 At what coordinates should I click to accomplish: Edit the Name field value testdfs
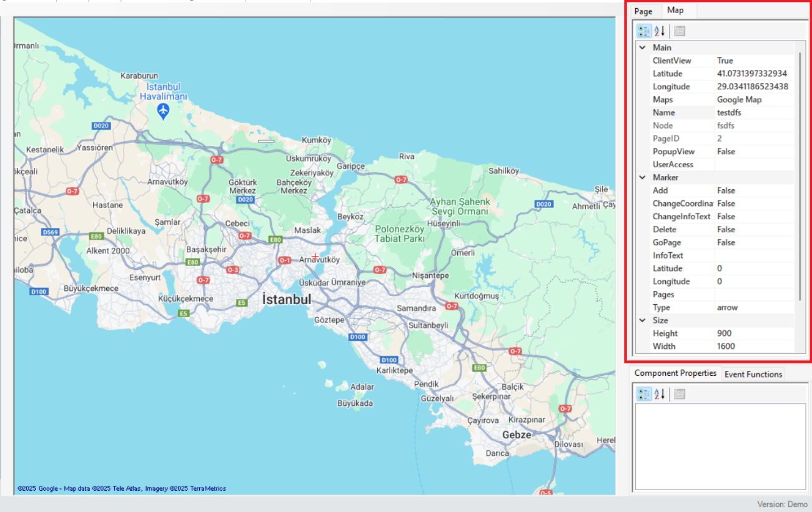(x=755, y=112)
